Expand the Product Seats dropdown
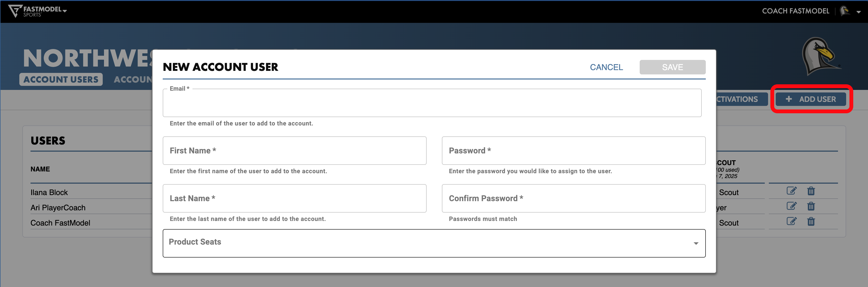The height and width of the screenshot is (287, 868). point(695,243)
